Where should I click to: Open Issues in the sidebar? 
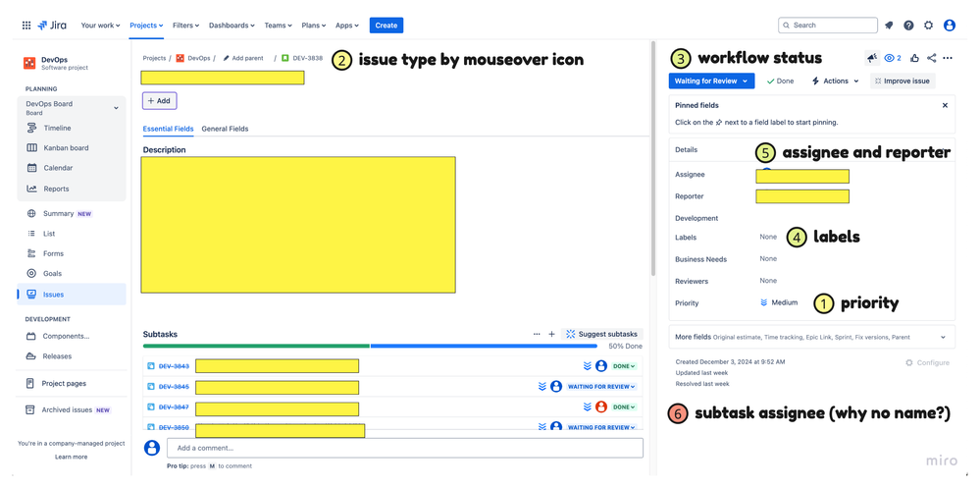pyautogui.click(x=72, y=294)
